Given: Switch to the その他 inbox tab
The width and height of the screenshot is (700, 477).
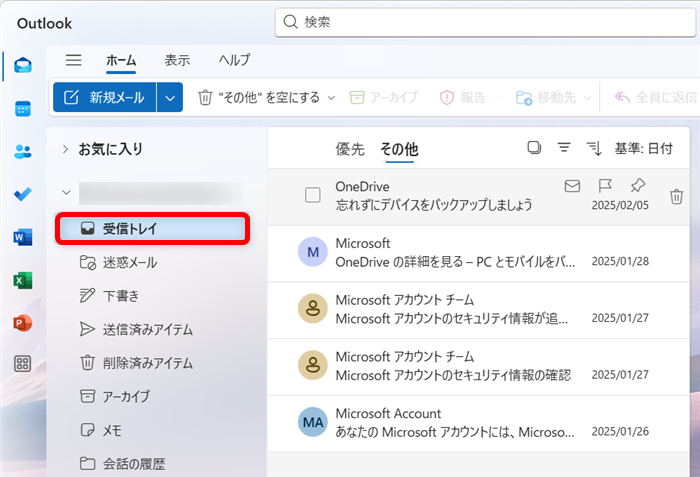Looking at the screenshot, I should [399, 149].
